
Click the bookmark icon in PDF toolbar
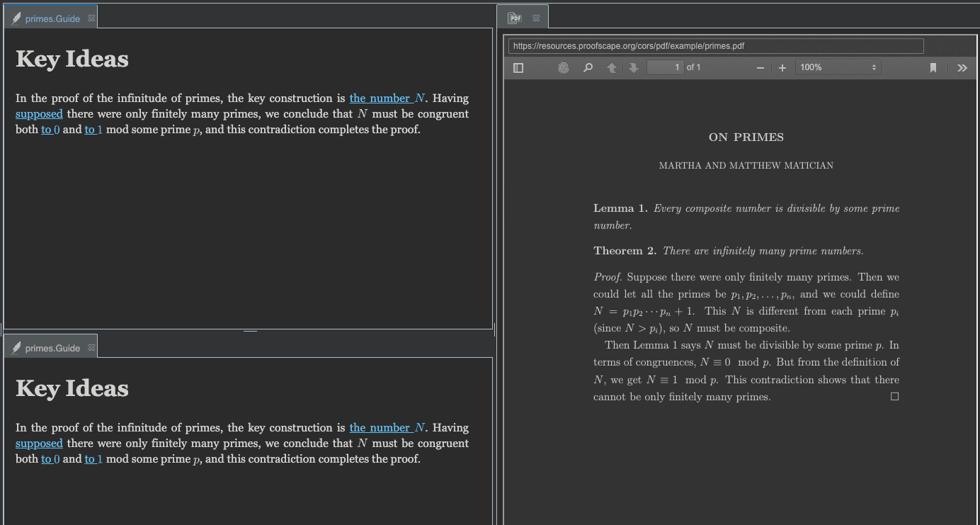coord(933,67)
